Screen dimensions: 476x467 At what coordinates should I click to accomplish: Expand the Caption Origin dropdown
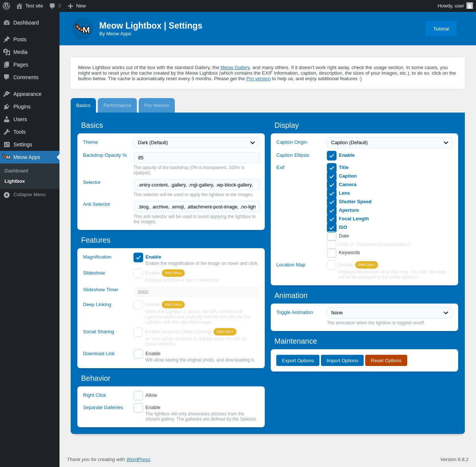(x=389, y=143)
